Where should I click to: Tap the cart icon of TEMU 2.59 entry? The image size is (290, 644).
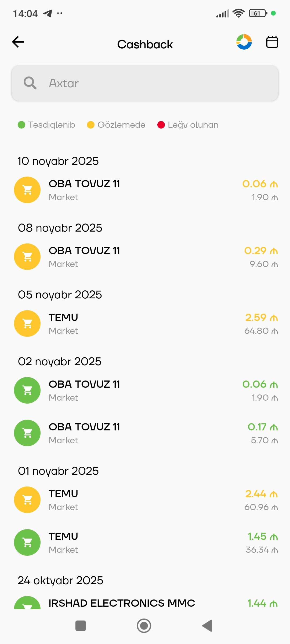[x=27, y=324]
